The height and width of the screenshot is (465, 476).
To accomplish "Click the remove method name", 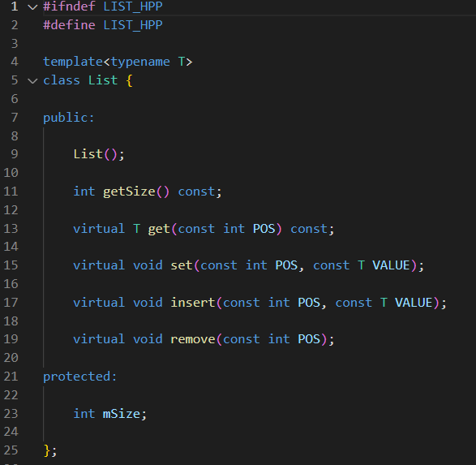I will point(193,339).
